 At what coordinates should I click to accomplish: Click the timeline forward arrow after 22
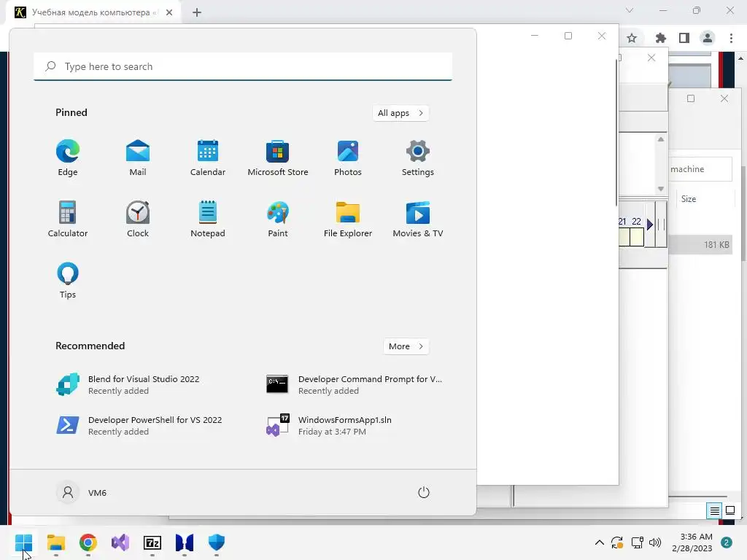pyautogui.click(x=650, y=225)
